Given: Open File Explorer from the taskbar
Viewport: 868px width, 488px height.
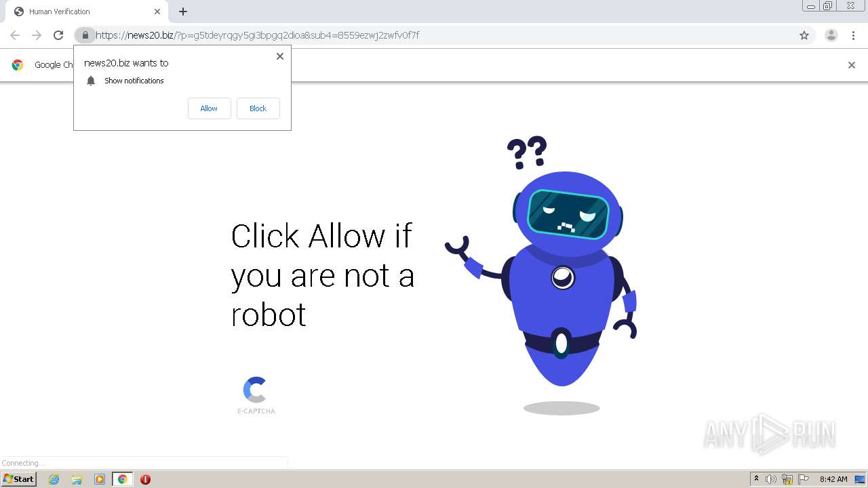Looking at the screenshot, I should [x=77, y=479].
